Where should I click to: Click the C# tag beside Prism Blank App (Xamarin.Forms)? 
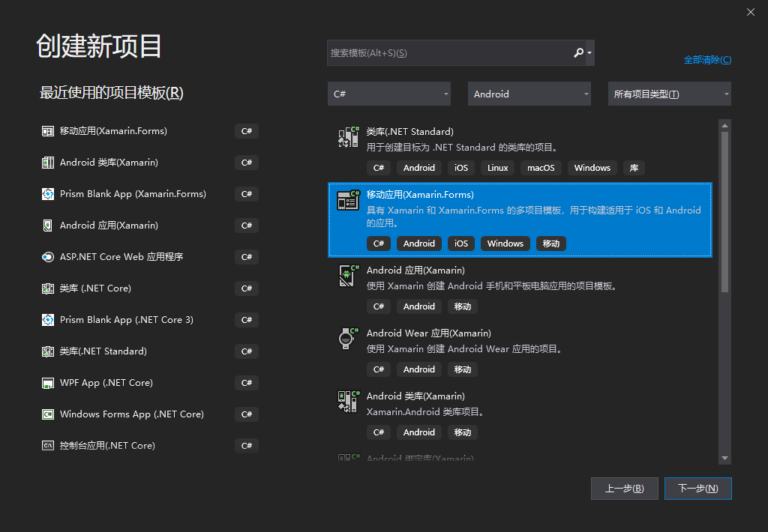(246, 194)
